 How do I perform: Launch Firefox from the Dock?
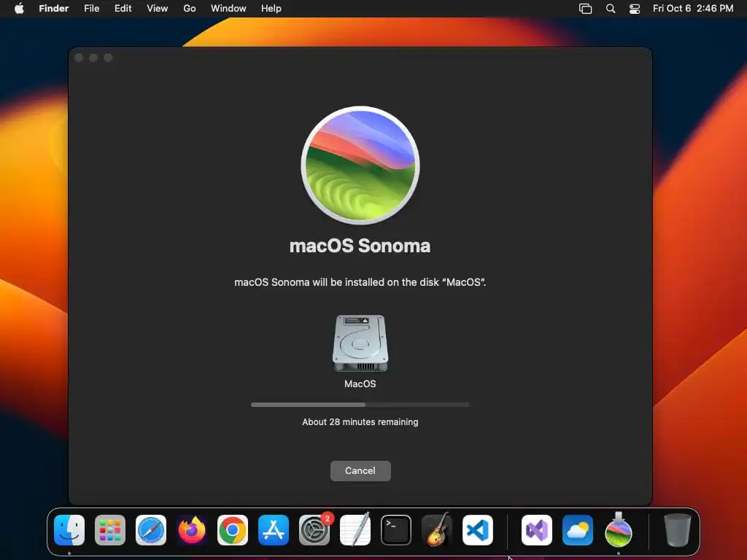(x=192, y=530)
